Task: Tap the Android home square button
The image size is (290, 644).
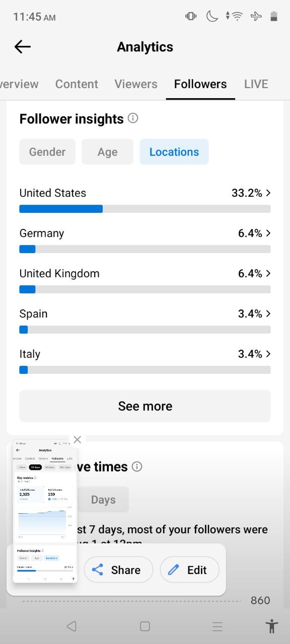Action: [x=145, y=626]
